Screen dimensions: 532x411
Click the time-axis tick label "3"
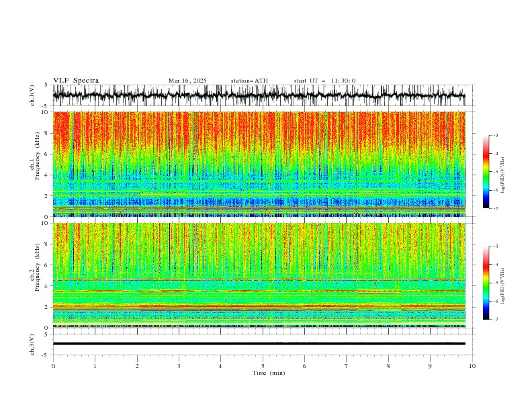click(179, 366)
